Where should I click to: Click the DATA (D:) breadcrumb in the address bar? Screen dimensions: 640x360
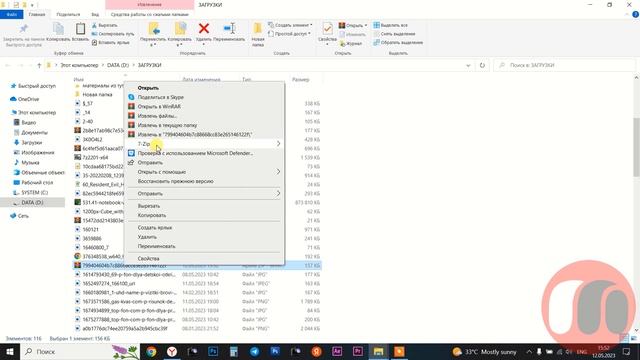[x=118, y=65]
